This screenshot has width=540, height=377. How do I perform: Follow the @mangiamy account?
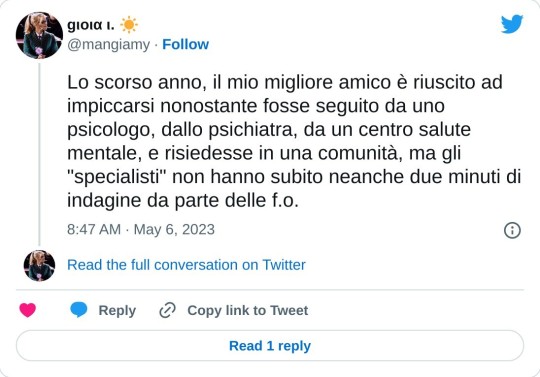(185, 44)
